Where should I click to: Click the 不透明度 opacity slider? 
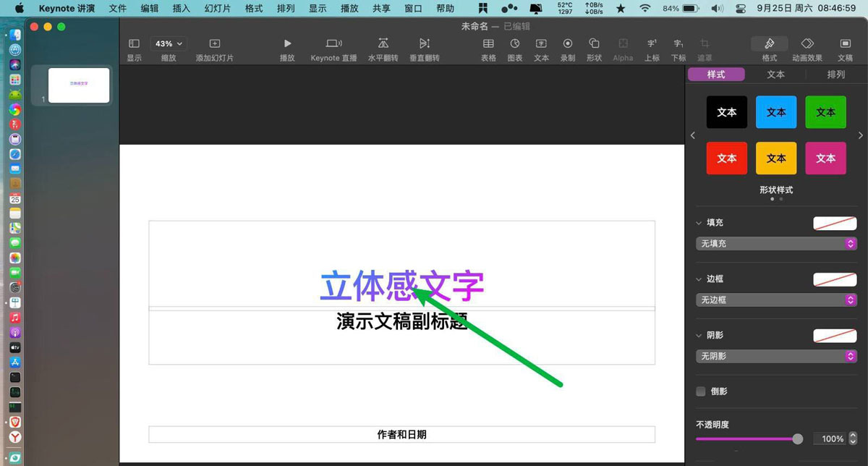[749, 439]
